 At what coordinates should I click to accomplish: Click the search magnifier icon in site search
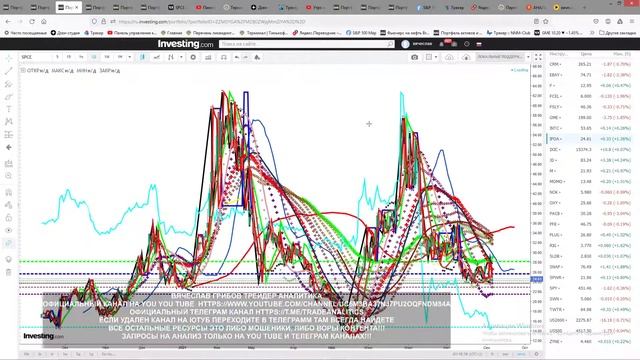click(x=390, y=44)
